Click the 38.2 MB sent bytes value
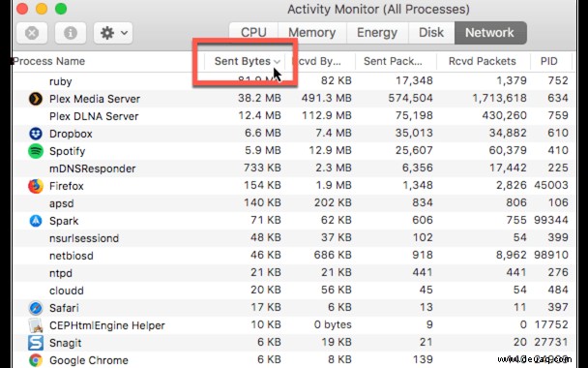The width and height of the screenshot is (588, 368). click(259, 98)
